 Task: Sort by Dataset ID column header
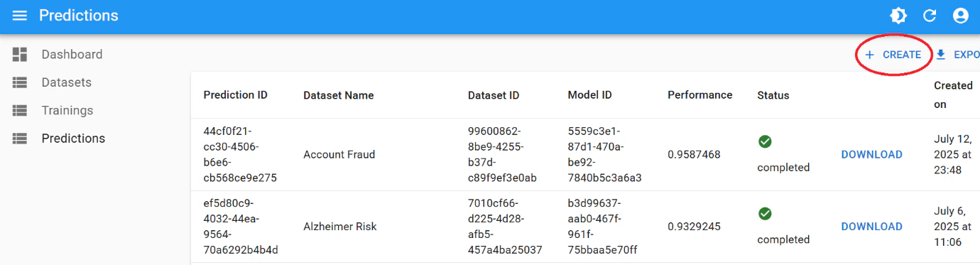pyautogui.click(x=494, y=95)
